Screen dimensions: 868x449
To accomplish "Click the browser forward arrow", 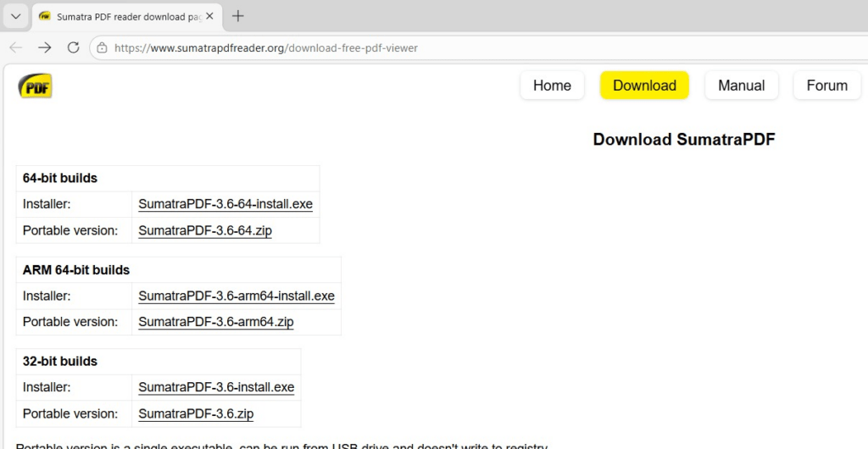I will [x=44, y=47].
